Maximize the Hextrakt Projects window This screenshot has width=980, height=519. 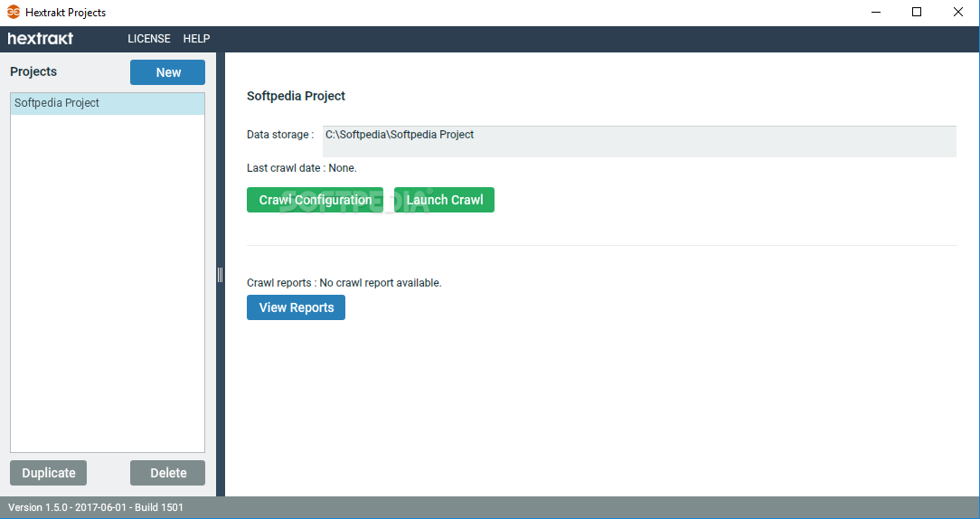coord(917,13)
